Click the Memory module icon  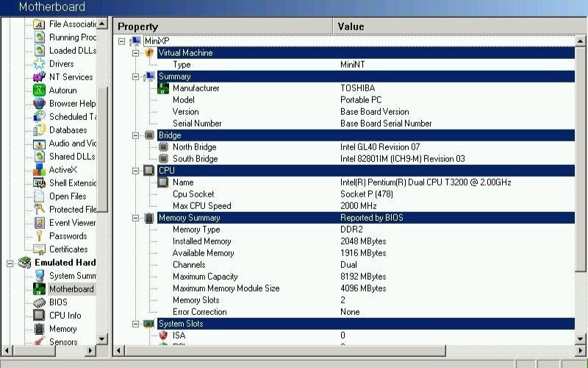(39, 329)
